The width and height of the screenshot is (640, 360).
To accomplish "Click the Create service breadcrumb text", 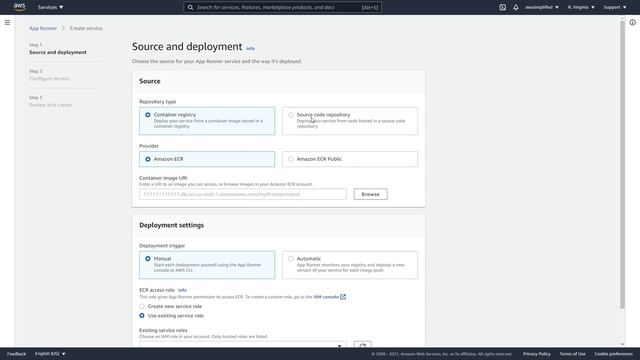I will pyautogui.click(x=86, y=28).
